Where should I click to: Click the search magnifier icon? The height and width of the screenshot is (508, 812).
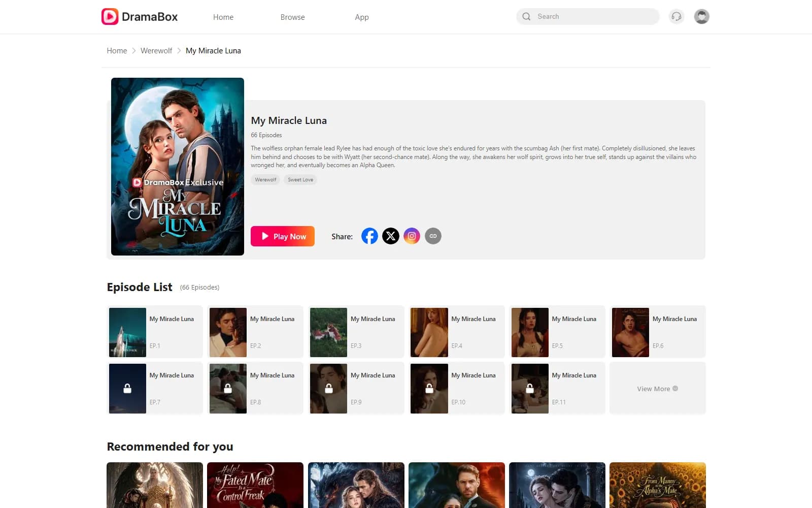click(526, 17)
